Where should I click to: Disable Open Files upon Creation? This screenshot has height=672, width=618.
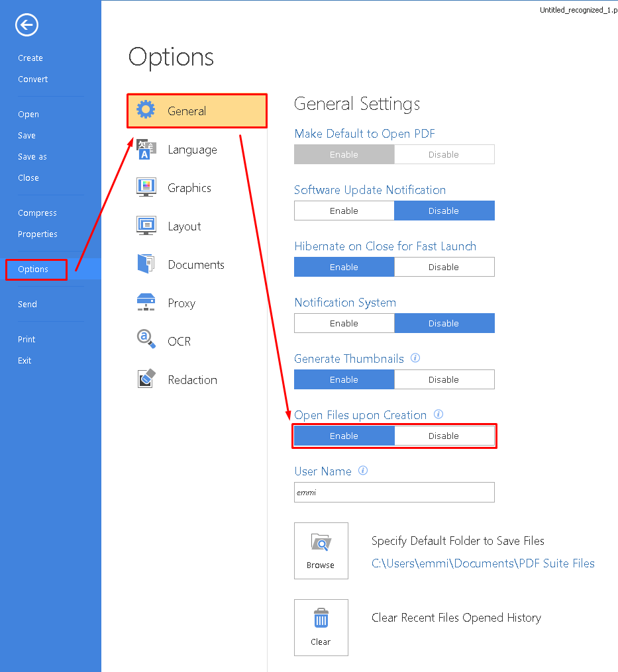(444, 436)
